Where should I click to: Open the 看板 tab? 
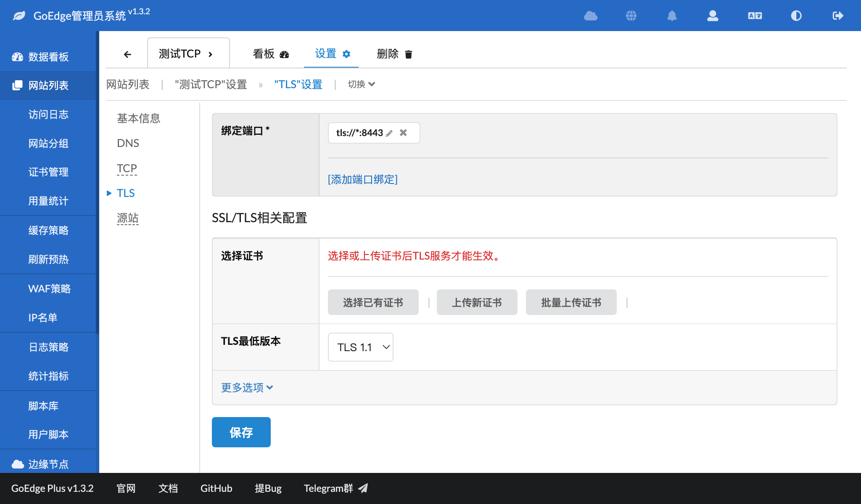pos(271,54)
